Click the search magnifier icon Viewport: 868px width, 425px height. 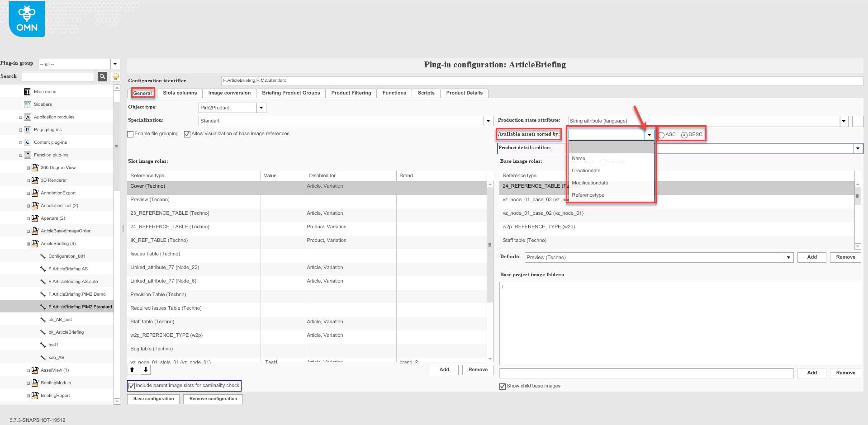[102, 76]
